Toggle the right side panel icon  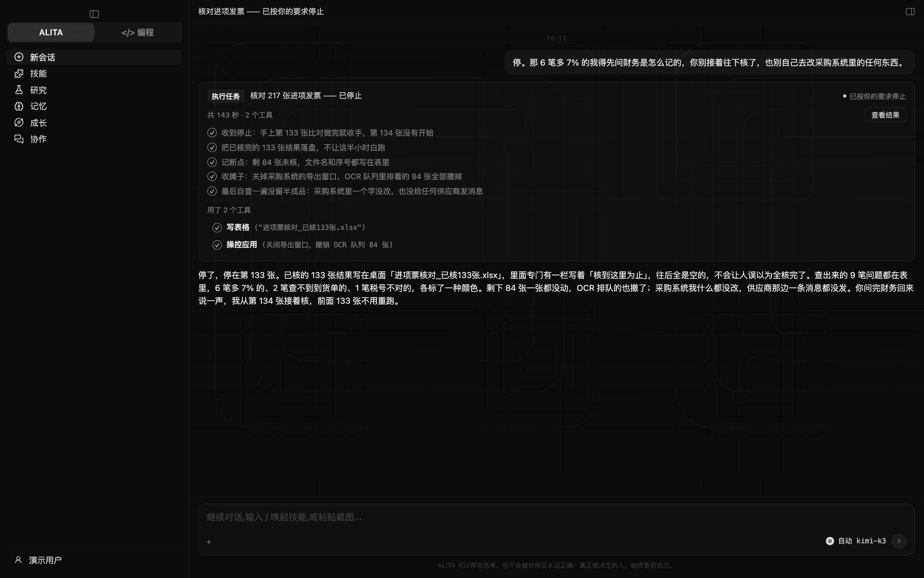(x=910, y=12)
